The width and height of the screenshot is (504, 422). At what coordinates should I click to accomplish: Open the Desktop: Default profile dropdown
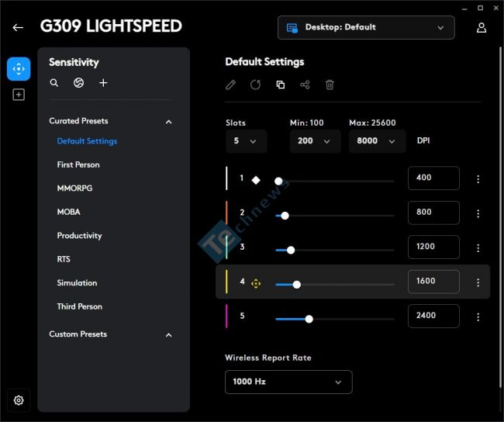(x=366, y=28)
